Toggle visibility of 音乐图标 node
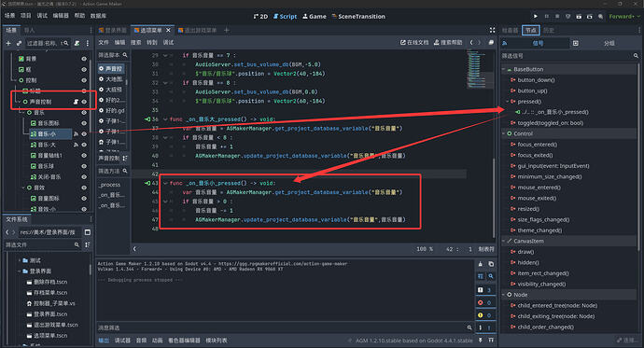This screenshot has width=644, height=348. click(x=84, y=123)
